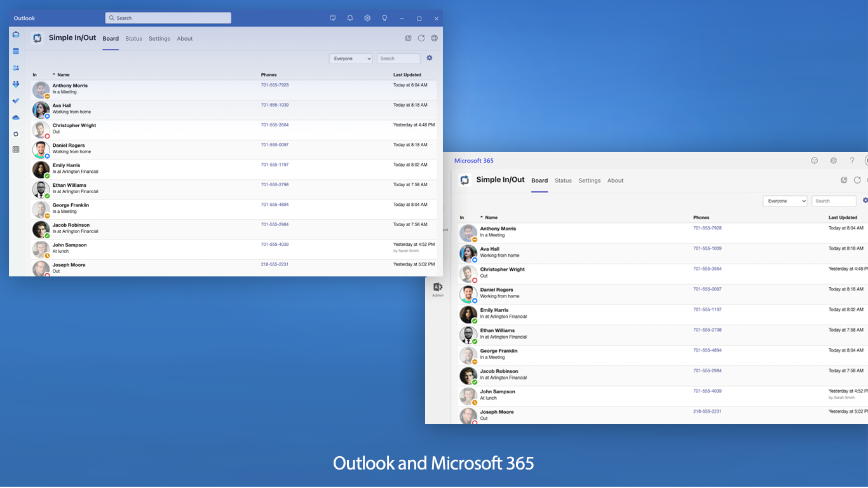Select Christopher Wright's name in the Outlook window

tap(74, 125)
